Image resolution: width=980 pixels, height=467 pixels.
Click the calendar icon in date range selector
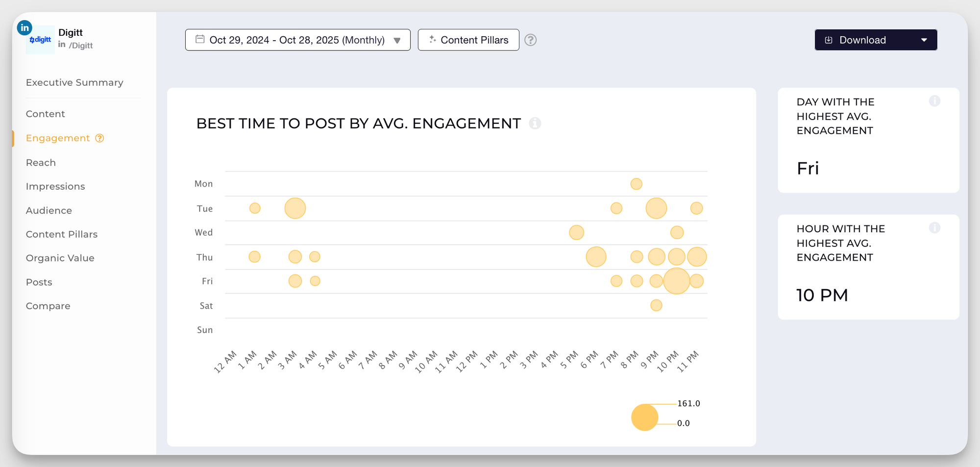tap(199, 40)
